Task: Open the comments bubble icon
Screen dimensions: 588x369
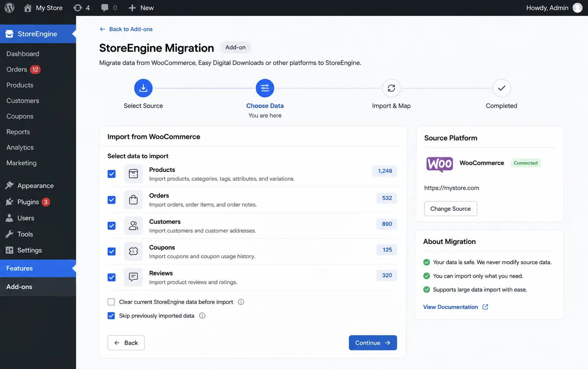Action: point(105,8)
